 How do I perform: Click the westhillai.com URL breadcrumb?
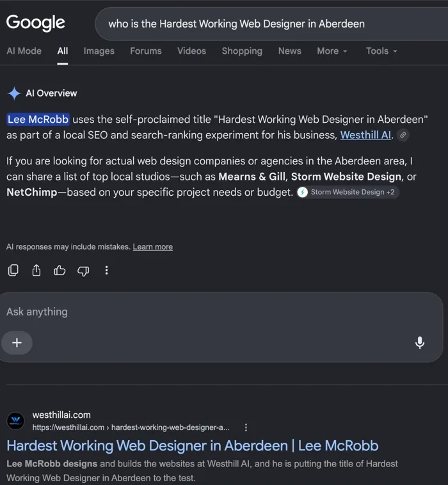pos(131,427)
